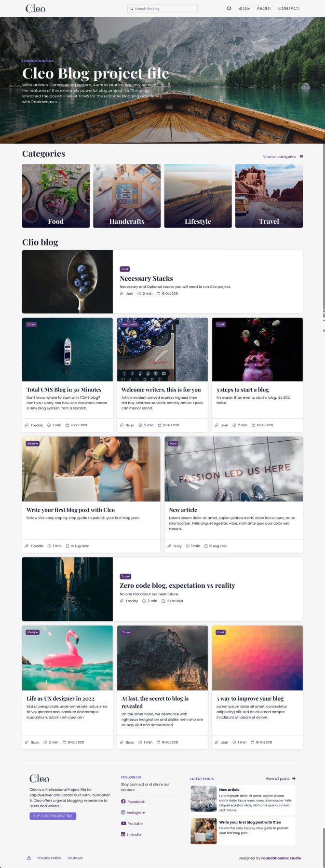The width and height of the screenshot is (325, 868).
Task: Click the Buy Cleo Project File button
Action: (53, 816)
